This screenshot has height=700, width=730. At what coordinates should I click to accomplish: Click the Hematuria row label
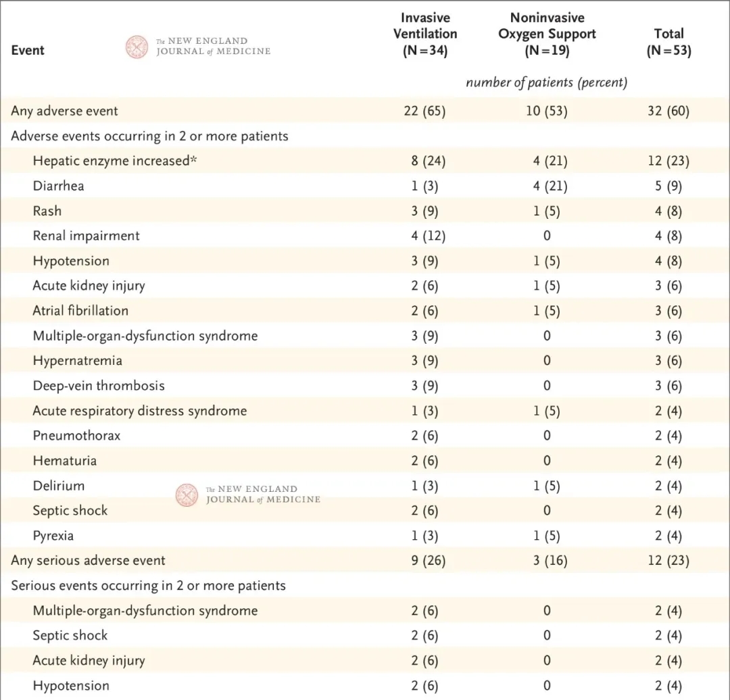click(64, 461)
